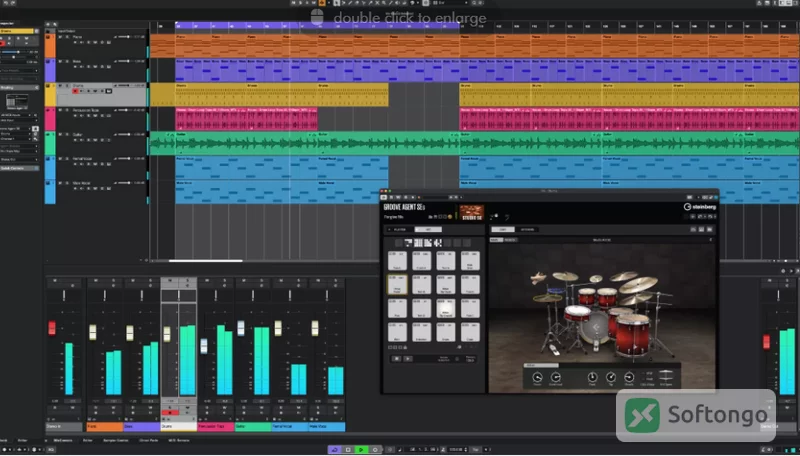Select the Stereo In channel label
The height and width of the screenshot is (456, 800).
(64, 426)
